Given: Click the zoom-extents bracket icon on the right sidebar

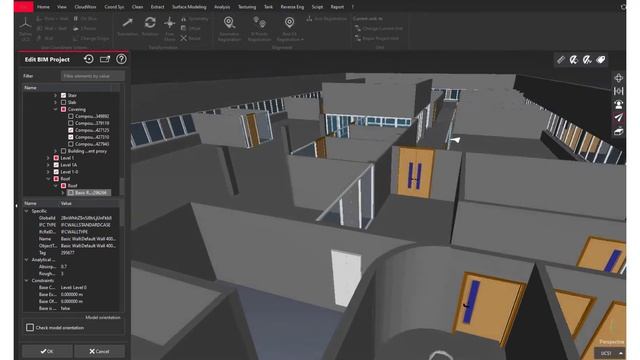Looking at the screenshot, I should coord(619,91).
